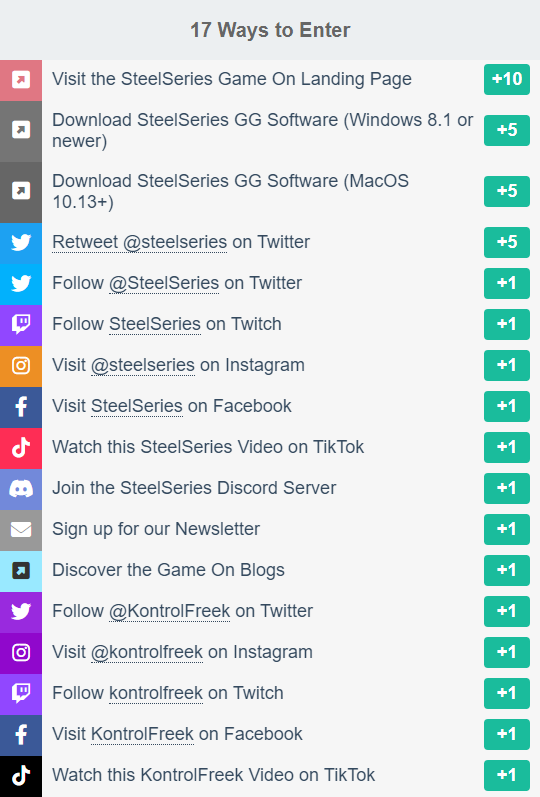The height and width of the screenshot is (797, 540).
Task: Click the purple Instagram icon for @kontrolfreek
Action: click(x=21, y=653)
